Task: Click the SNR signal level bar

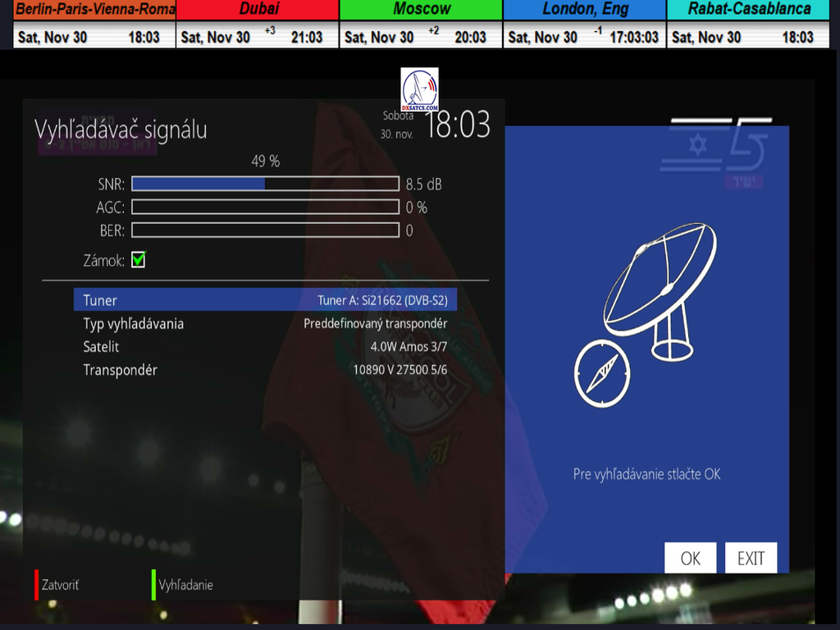Action: tap(265, 185)
